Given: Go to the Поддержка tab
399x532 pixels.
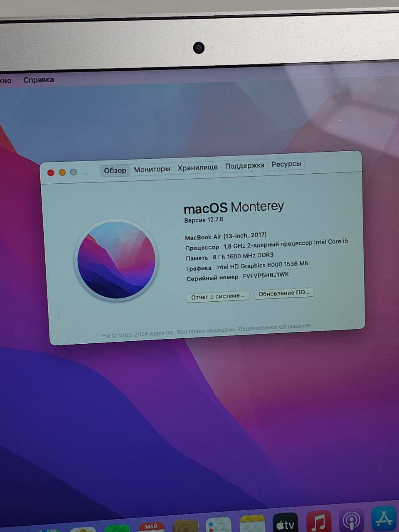Looking at the screenshot, I should [244, 166].
